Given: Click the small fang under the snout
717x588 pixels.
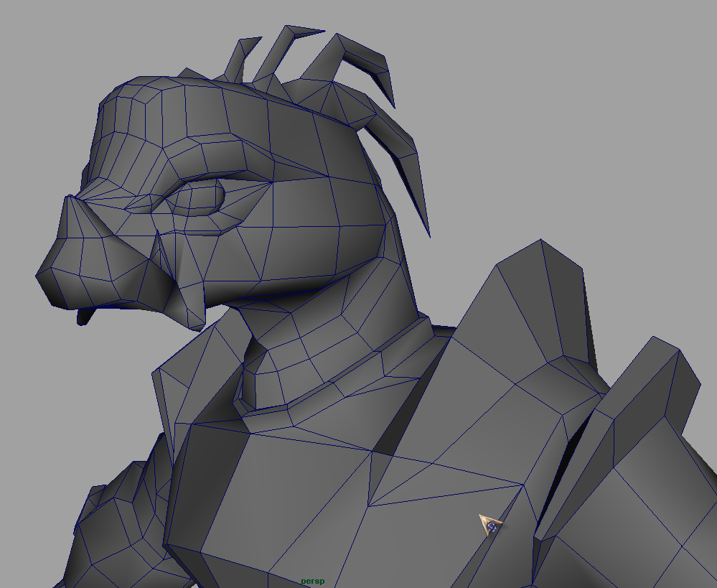Looking at the screenshot, I should tap(85, 317).
